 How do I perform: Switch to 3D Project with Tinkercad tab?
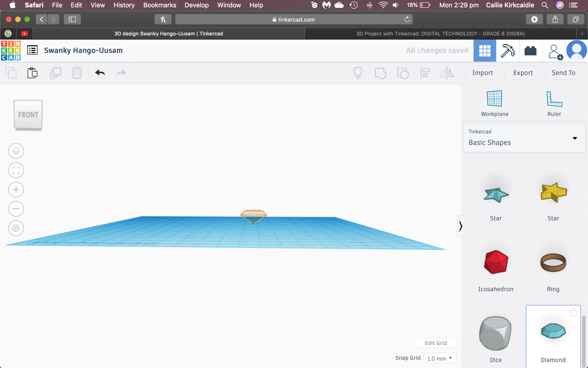[x=440, y=34]
